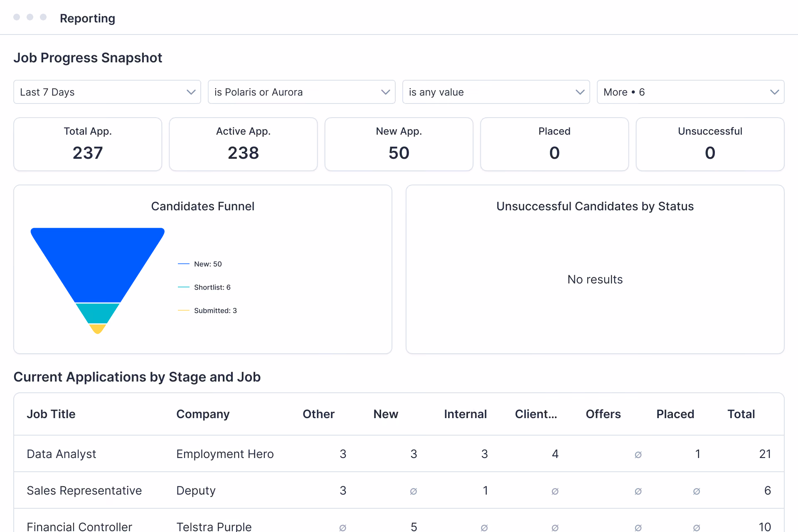Click the 'Shortlist: 6' funnel legend entry
798x532 pixels.
tap(204, 287)
